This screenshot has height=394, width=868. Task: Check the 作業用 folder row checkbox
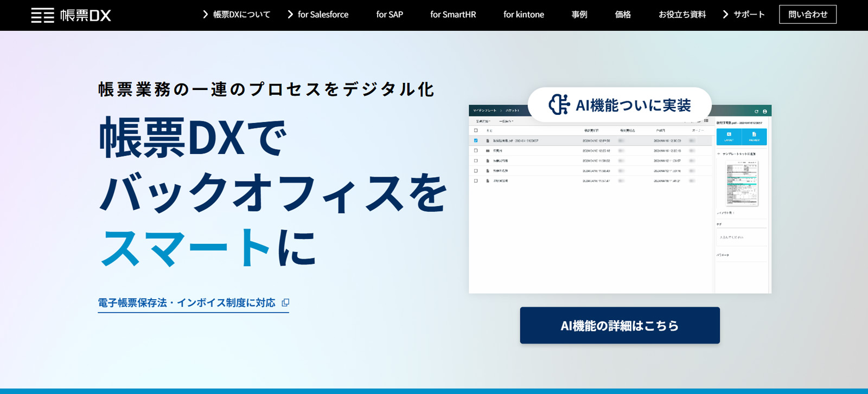tap(476, 151)
